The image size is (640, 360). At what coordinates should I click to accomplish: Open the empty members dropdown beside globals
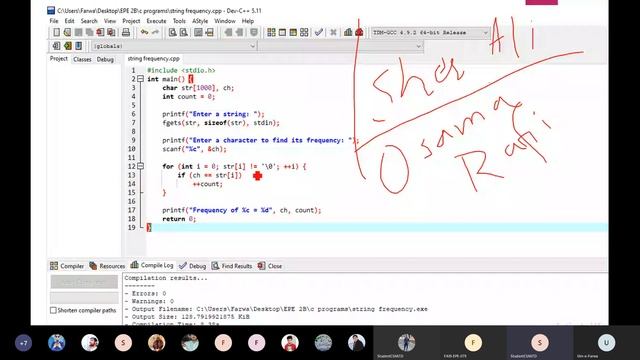click(341, 46)
